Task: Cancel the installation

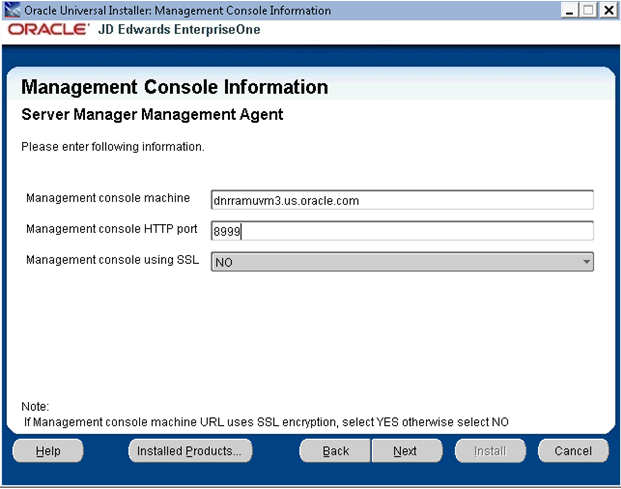Action: (x=573, y=451)
